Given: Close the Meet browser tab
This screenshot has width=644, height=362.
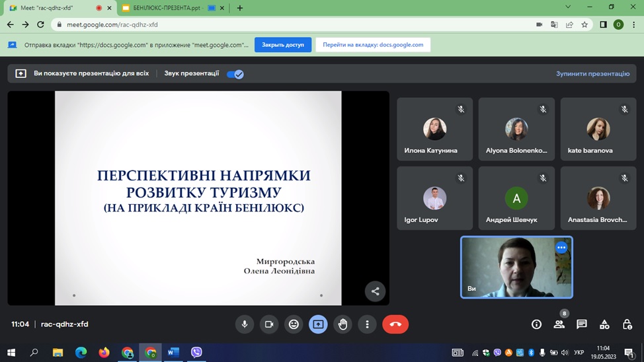Looking at the screenshot, I should pos(109,8).
